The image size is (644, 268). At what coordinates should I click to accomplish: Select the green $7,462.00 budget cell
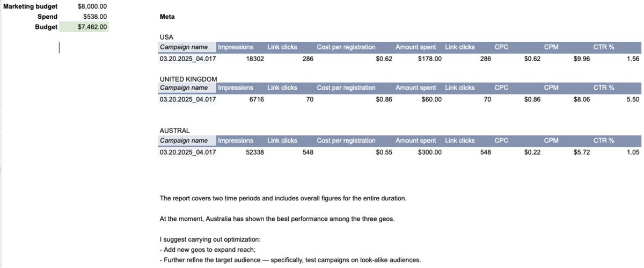(x=84, y=27)
